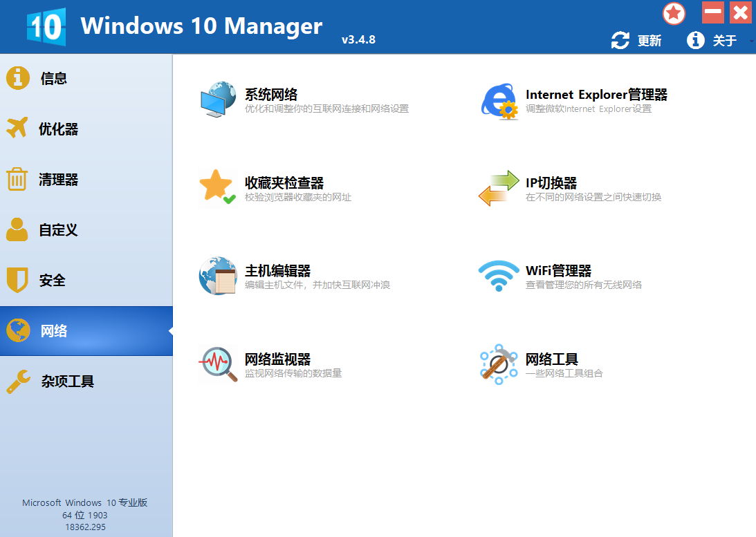Screen dimensions: 756x537
Task: Open Internet Explorer管理器 title link
Action: 596,95
